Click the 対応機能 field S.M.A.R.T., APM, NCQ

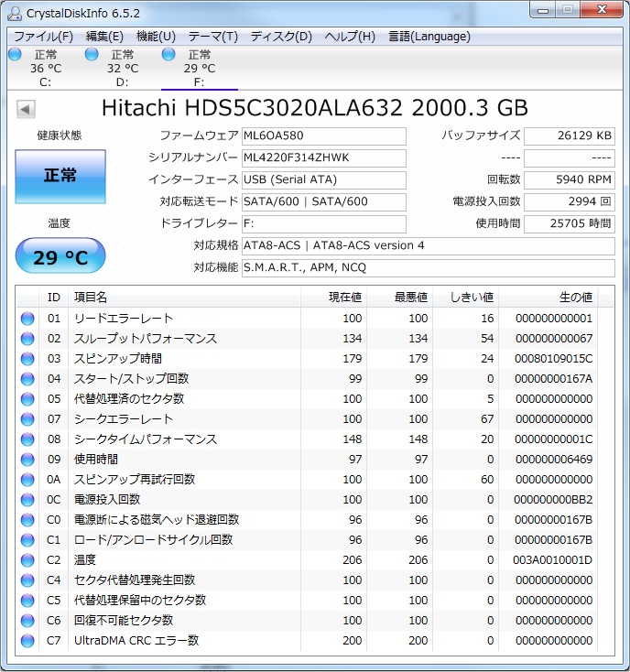(429, 268)
